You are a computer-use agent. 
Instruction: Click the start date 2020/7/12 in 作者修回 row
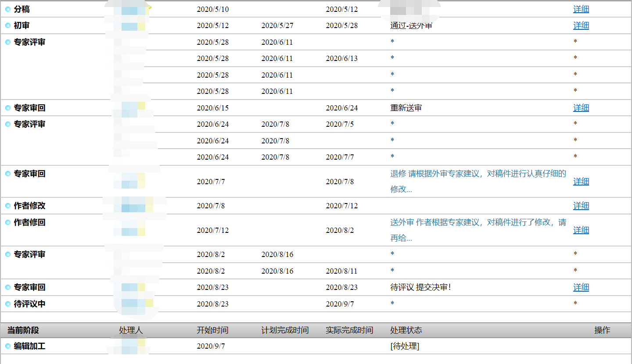pyautogui.click(x=213, y=230)
